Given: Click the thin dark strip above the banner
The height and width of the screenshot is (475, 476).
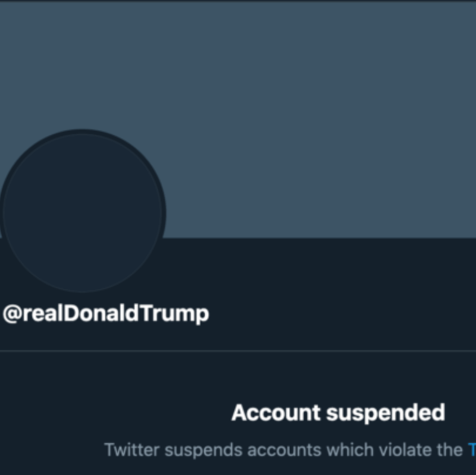Looking at the screenshot, I should pos(238,1).
